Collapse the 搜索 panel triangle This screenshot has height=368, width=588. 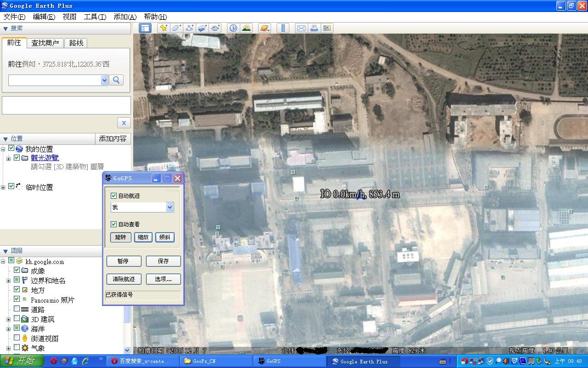point(6,29)
